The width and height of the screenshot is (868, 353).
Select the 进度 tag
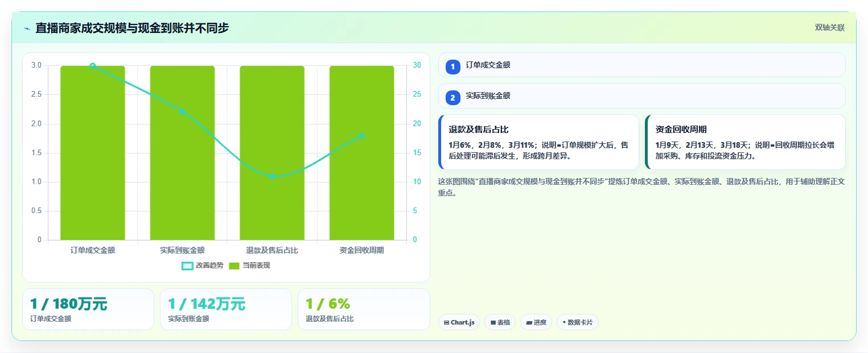tap(536, 322)
